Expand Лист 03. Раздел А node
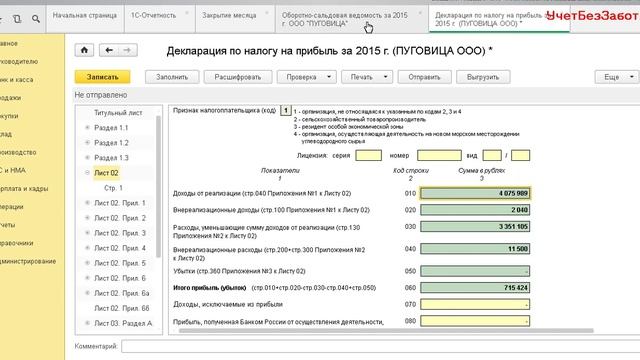The height and width of the screenshot is (360, 640). click(87, 323)
